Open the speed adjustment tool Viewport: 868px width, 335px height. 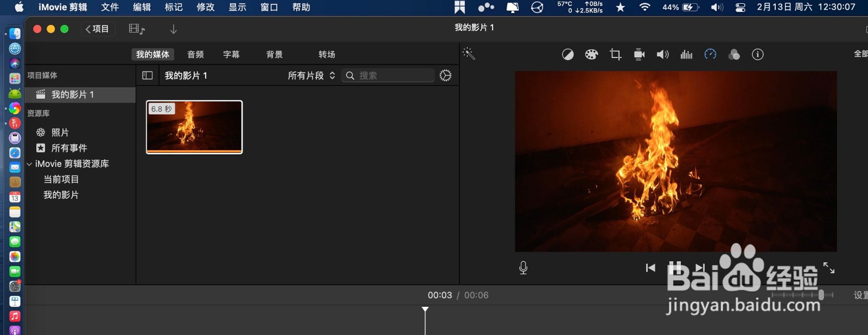pos(710,54)
